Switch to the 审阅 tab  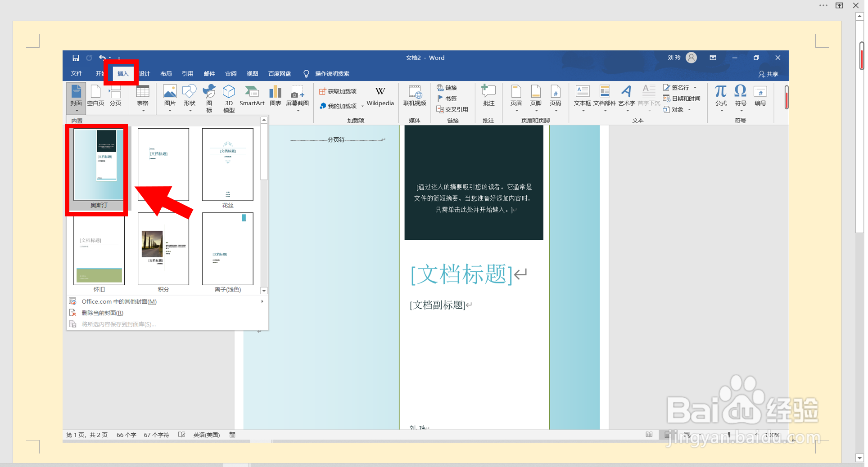point(231,73)
